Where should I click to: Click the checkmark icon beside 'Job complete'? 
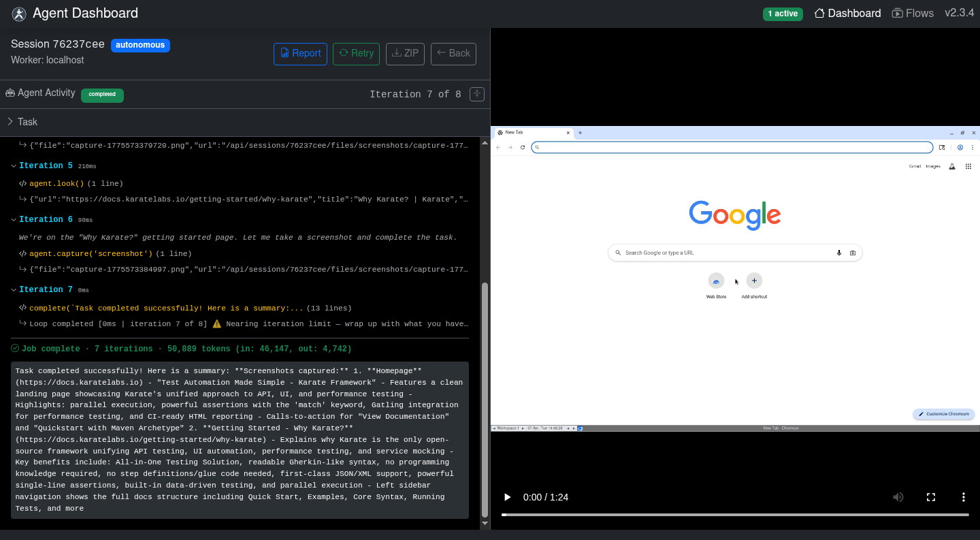pos(15,348)
